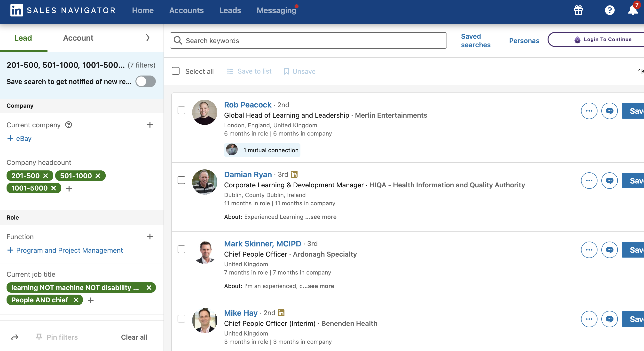This screenshot has height=351, width=644.
Task: Click the Search keywords input field
Action: (307, 40)
